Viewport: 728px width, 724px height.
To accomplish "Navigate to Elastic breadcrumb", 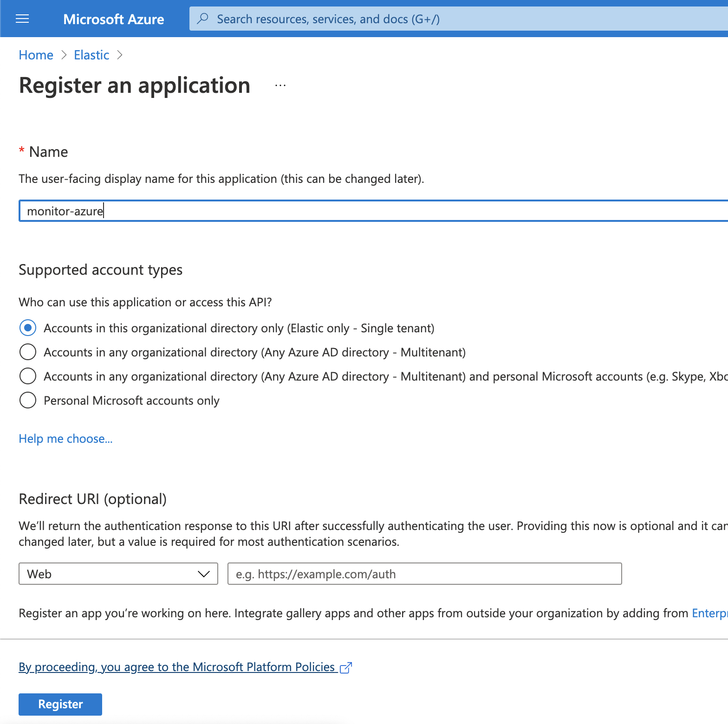I will 91,55.
